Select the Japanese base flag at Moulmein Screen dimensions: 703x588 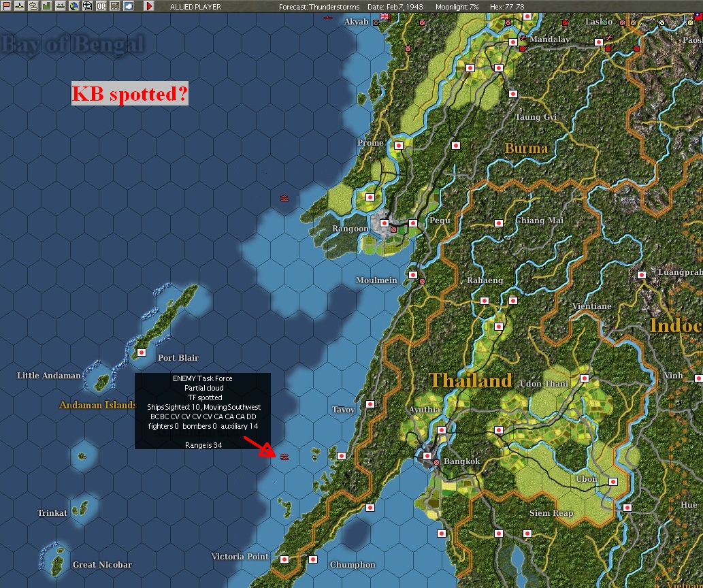(x=413, y=275)
